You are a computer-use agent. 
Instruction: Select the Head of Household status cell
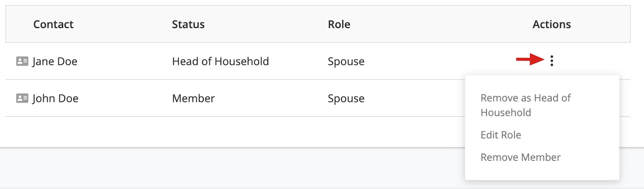click(x=221, y=61)
